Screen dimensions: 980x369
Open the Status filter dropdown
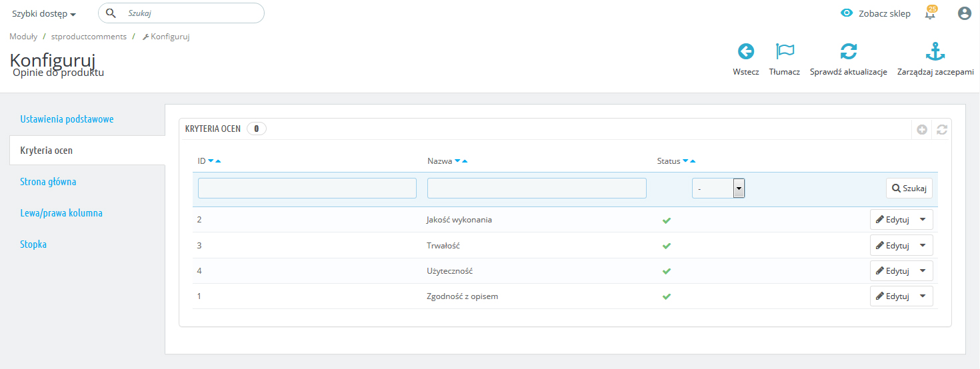click(718, 188)
